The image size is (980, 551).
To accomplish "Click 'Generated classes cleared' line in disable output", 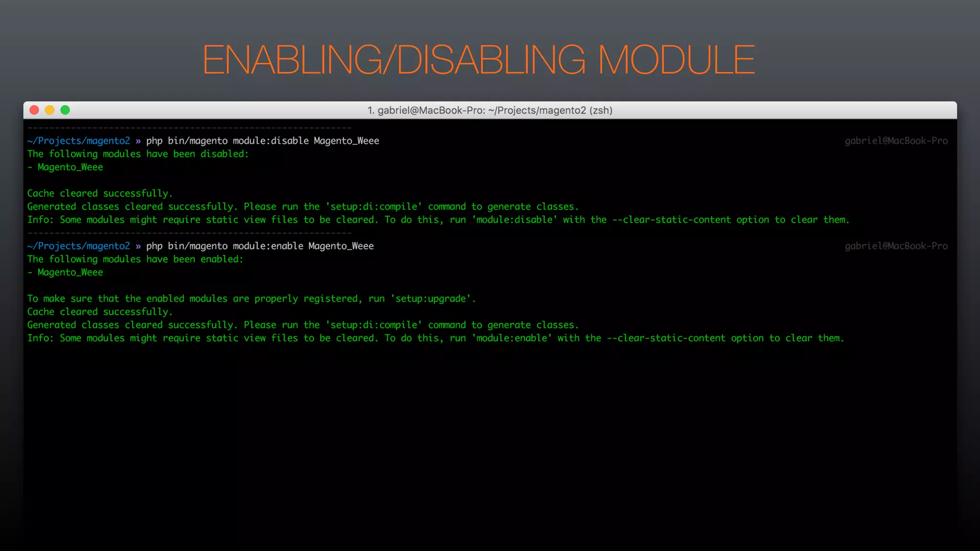I will click(x=303, y=207).
